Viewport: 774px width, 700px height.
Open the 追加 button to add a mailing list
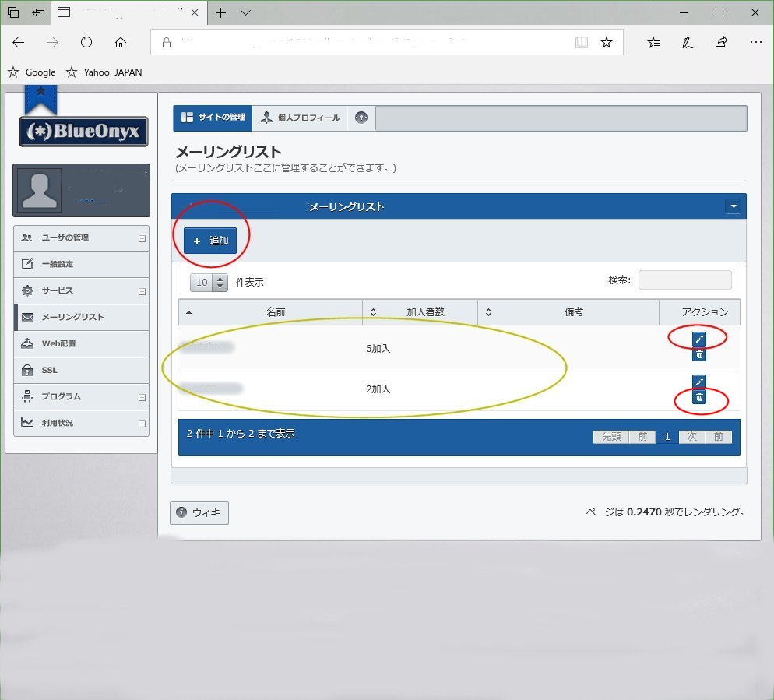211,241
